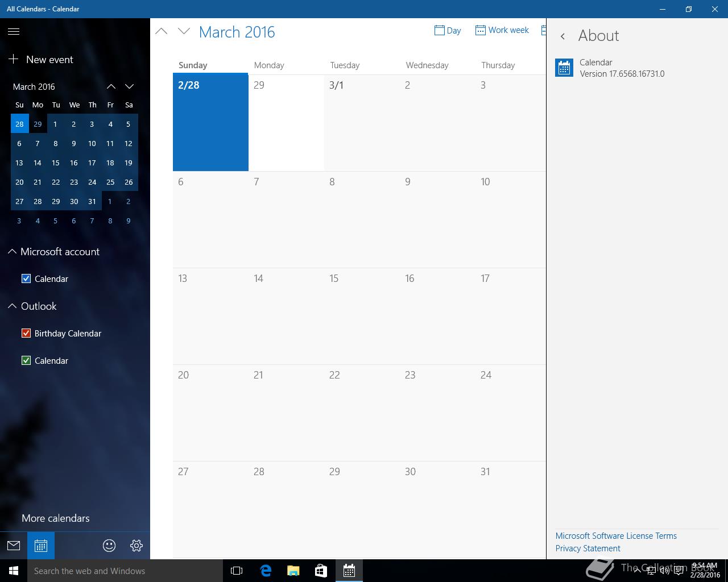This screenshot has width=728, height=582.
Task: Switch to Day view
Action: click(x=448, y=30)
